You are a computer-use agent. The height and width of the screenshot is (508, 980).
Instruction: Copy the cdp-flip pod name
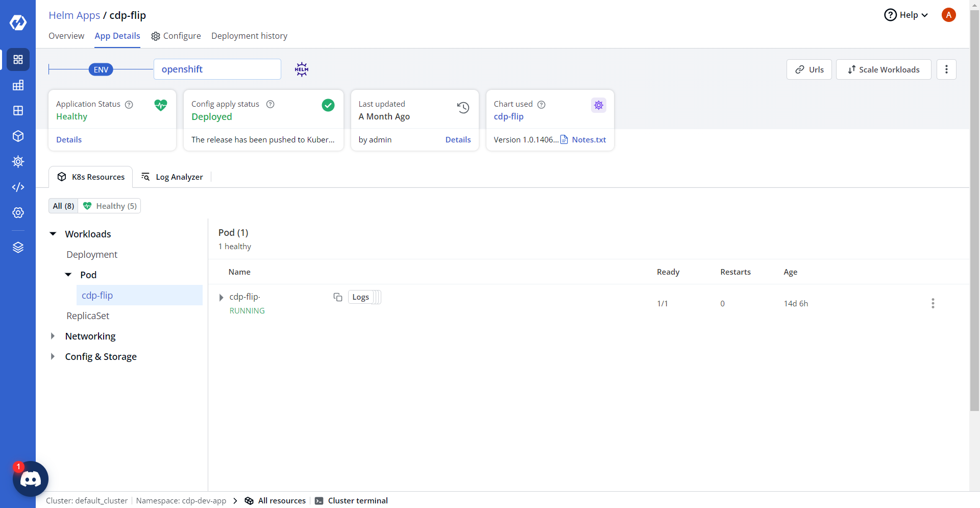(x=337, y=297)
